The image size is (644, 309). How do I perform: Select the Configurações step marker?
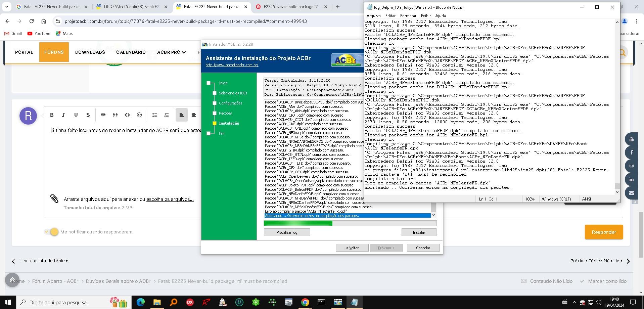[x=215, y=103]
